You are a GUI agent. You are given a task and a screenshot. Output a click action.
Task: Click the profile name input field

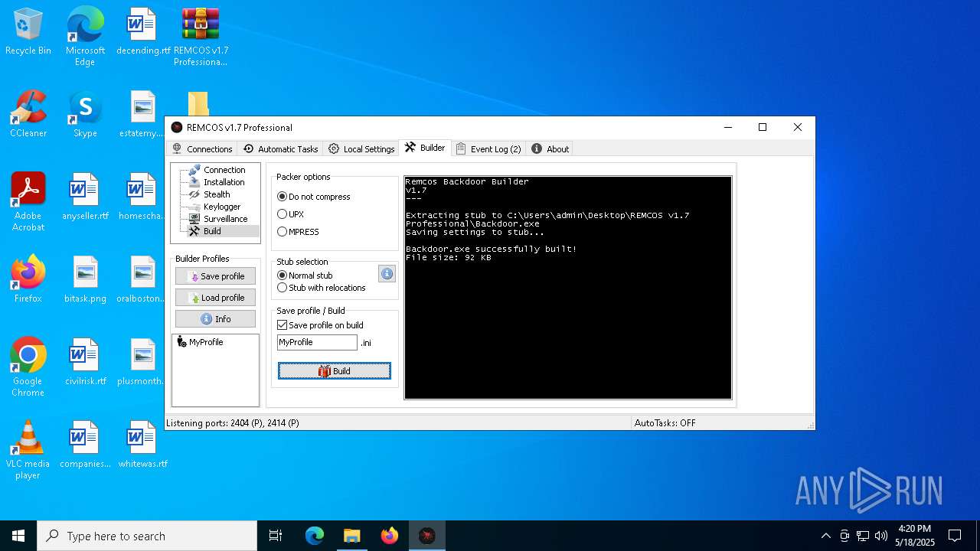tap(317, 342)
